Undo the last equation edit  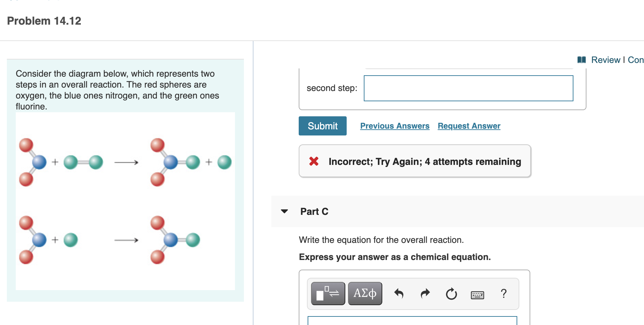pyautogui.click(x=399, y=293)
